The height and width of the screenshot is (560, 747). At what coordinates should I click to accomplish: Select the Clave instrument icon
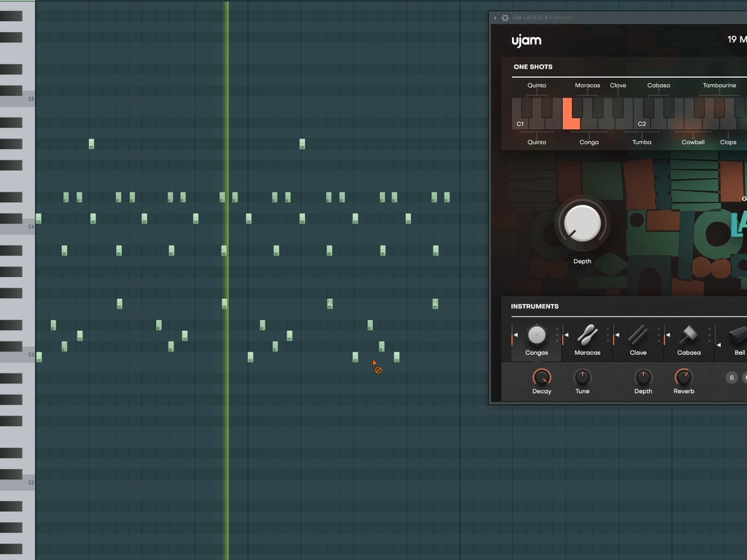[638, 335]
